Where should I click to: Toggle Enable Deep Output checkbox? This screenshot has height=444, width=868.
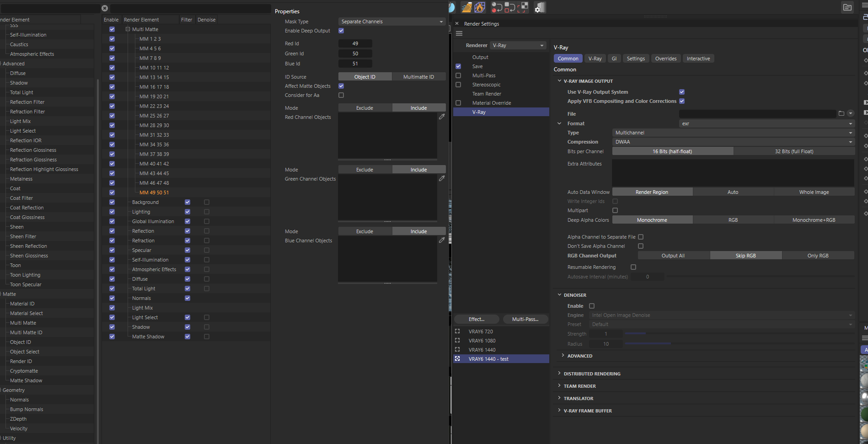(341, 31)
